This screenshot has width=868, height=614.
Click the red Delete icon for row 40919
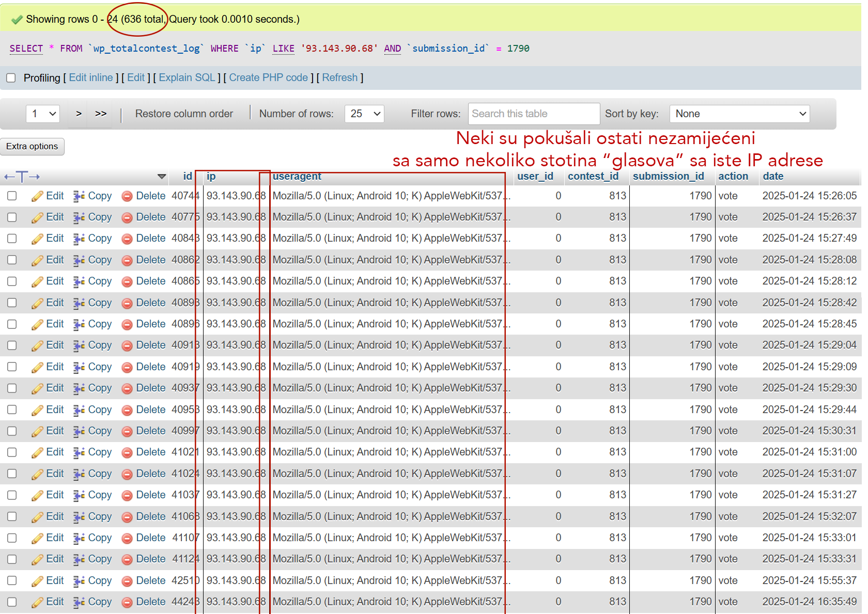click(x=127, y=367)
